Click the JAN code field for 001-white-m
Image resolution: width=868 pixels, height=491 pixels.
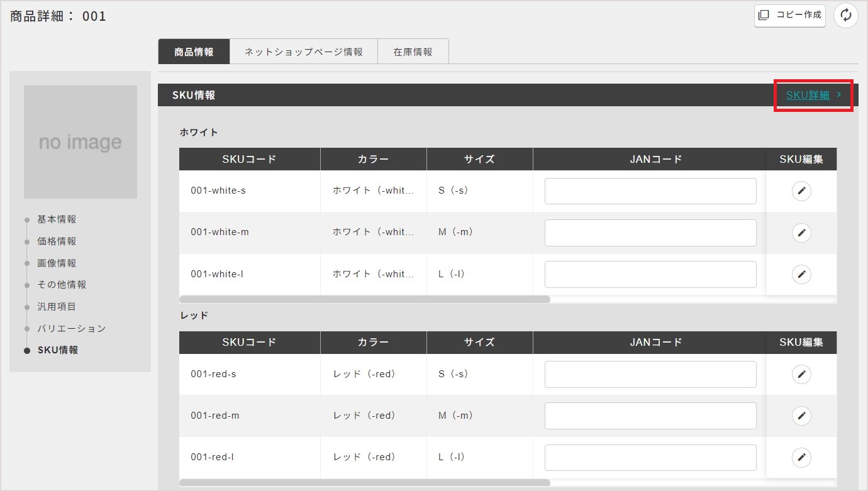coord(650,233)
